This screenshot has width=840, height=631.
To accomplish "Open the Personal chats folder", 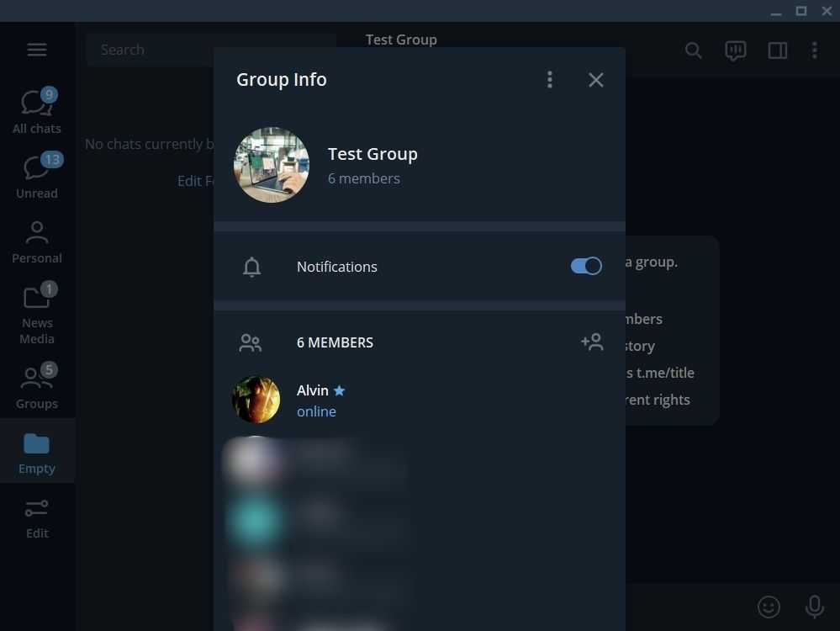I will [37, 241].
